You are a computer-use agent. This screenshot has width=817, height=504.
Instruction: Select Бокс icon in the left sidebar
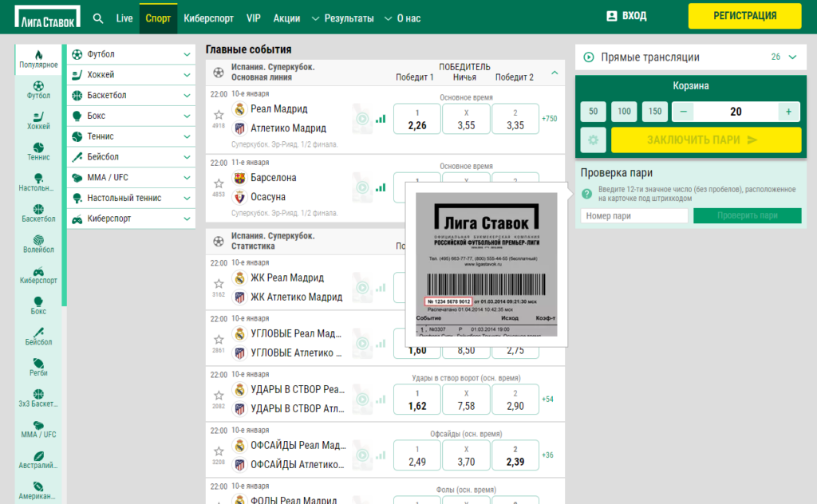pyautogui.click(x=38, y=305)
